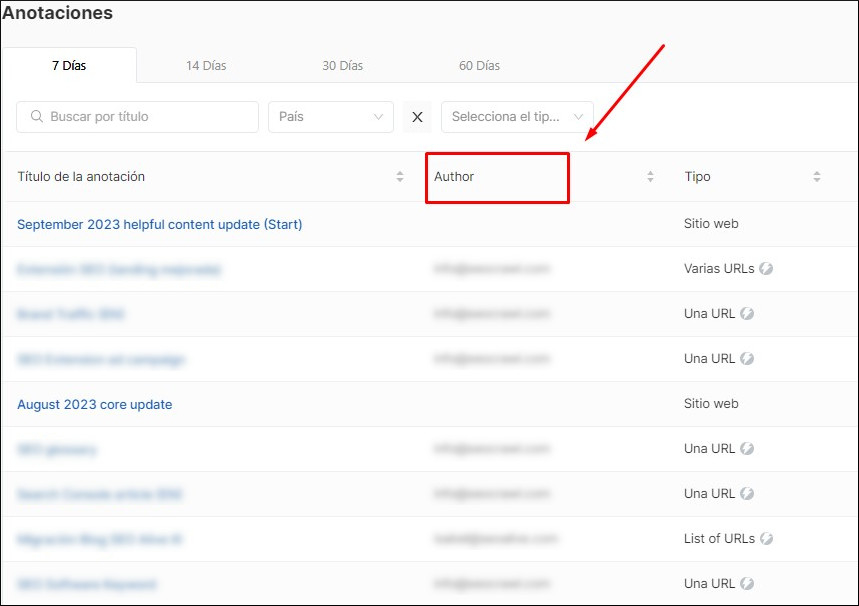This screenshot has width=859, height=606.
Task: Click globe icon beside first "Una URL" entry
Action: (x=745, y=314)
